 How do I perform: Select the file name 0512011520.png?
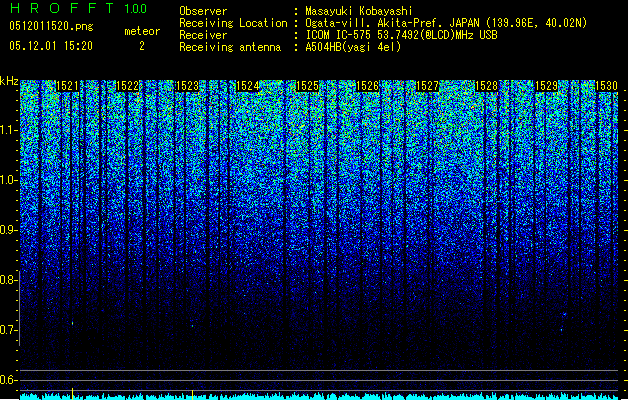[x=51, y=27]
